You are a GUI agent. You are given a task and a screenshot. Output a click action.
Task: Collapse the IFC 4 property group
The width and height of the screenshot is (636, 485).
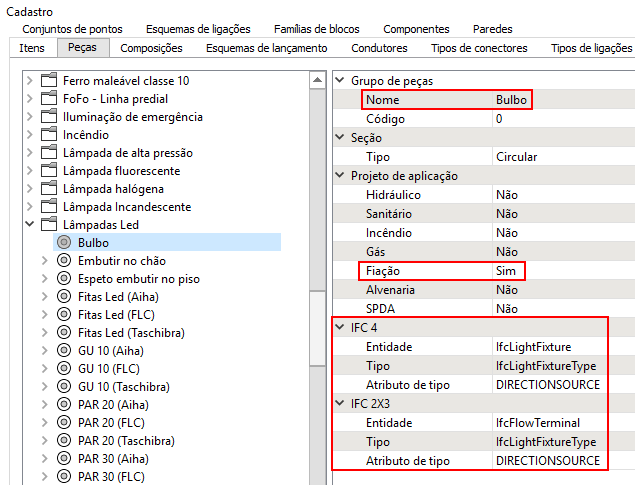coord(341,328)
